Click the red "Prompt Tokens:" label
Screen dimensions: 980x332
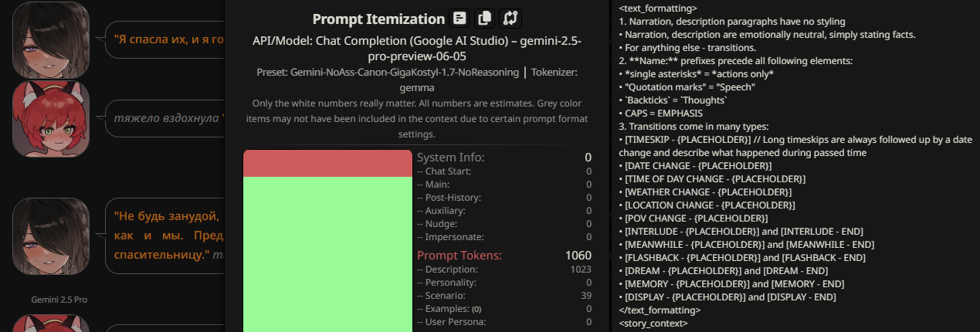pyautogui.click(x=459, y=256)
